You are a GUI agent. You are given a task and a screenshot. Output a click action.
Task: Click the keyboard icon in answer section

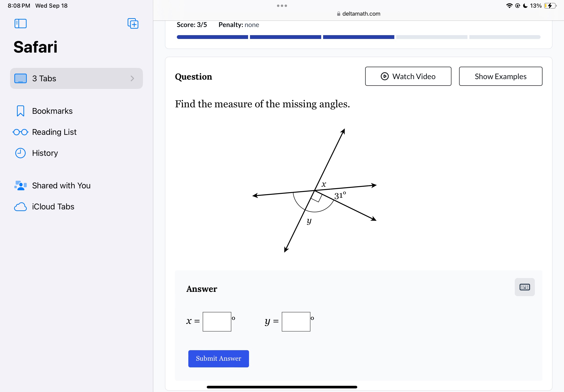525,287
